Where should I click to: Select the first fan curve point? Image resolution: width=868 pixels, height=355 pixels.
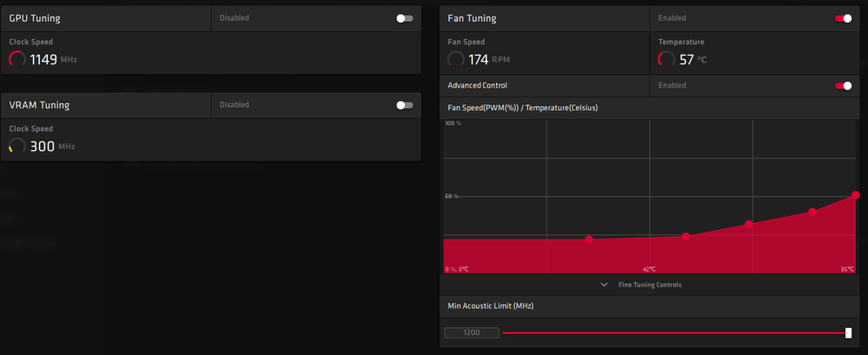(x=589, y=240)
